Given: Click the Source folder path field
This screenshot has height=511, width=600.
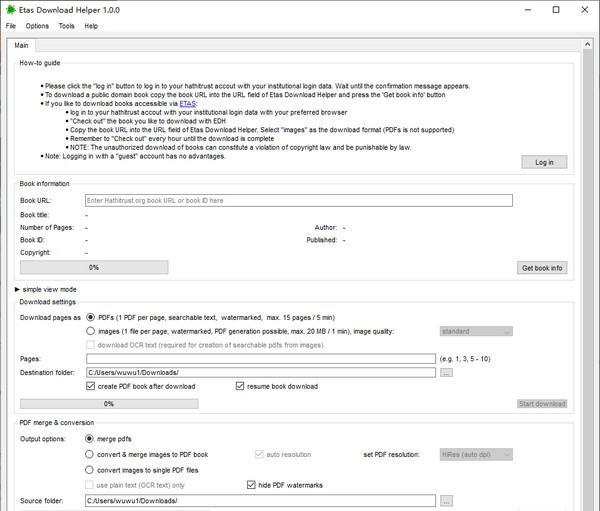Looking at the screenshot, I should [260, 501].
